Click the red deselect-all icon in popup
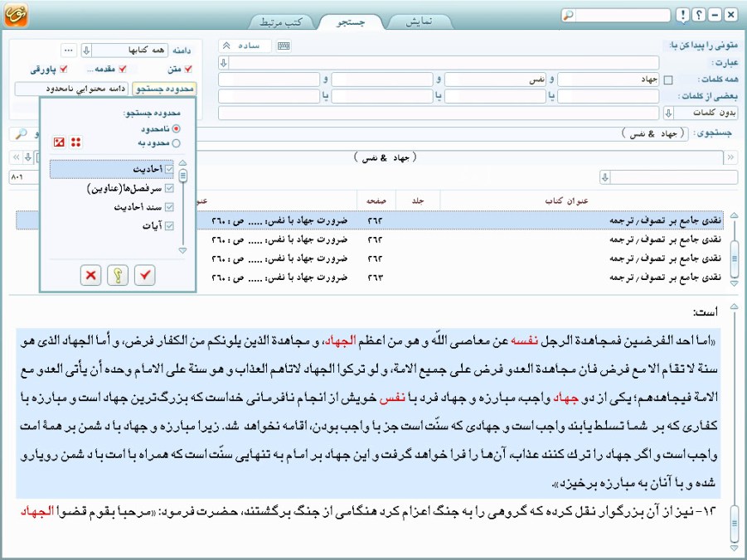 coord(59,142)
